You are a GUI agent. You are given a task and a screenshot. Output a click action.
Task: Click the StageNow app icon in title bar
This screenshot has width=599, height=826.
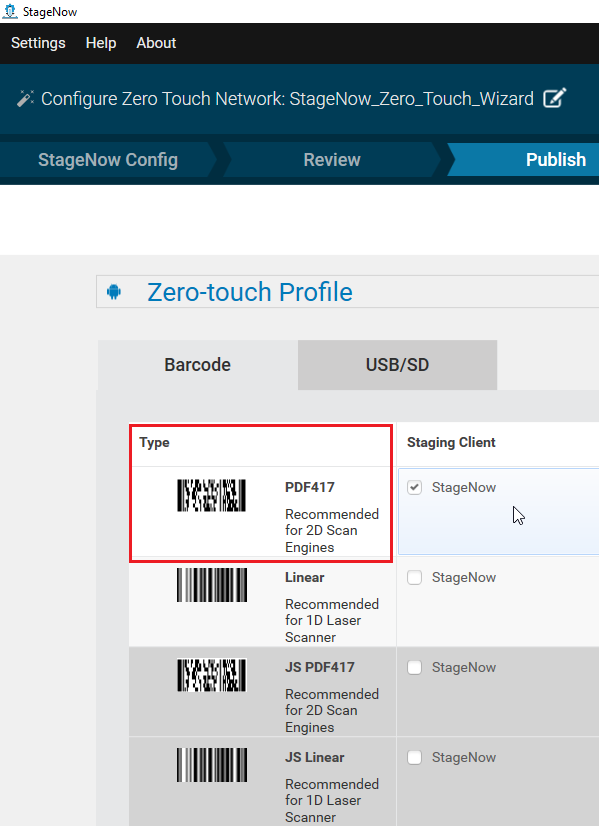pyautogui.click(x=10, y=11)
